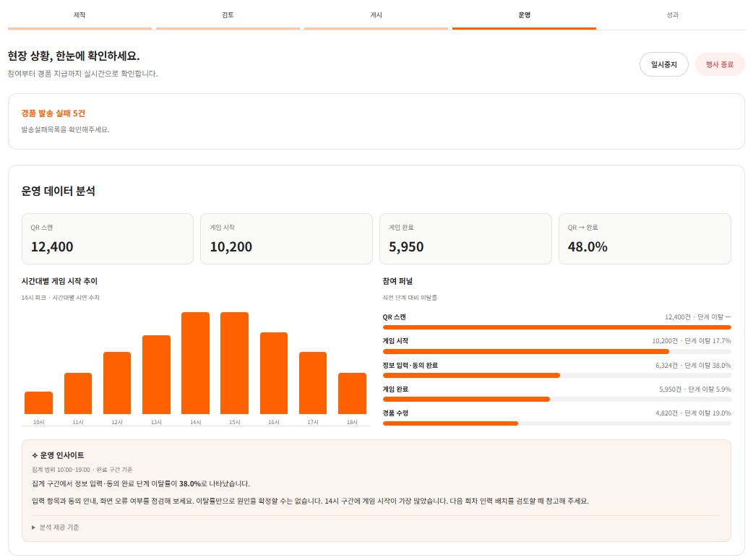
Task: Click the 14시 peak bar
Action: pos(195,363)
